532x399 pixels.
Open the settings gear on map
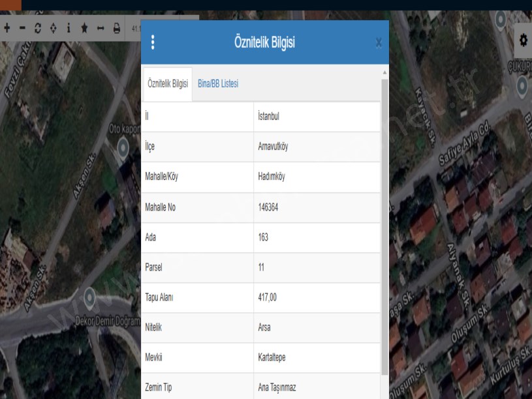click(523, 40)
